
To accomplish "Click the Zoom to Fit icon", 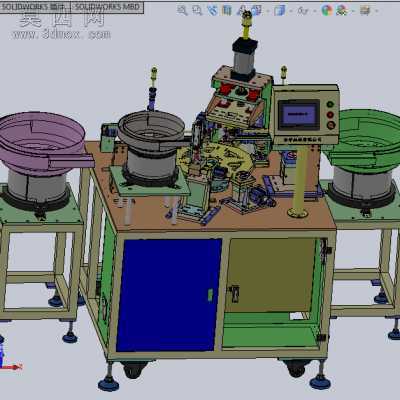I will 182,10.
